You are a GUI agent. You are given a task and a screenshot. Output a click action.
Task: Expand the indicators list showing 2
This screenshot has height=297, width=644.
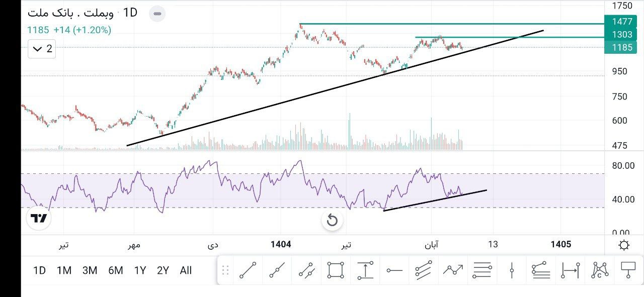click(41, 49)
